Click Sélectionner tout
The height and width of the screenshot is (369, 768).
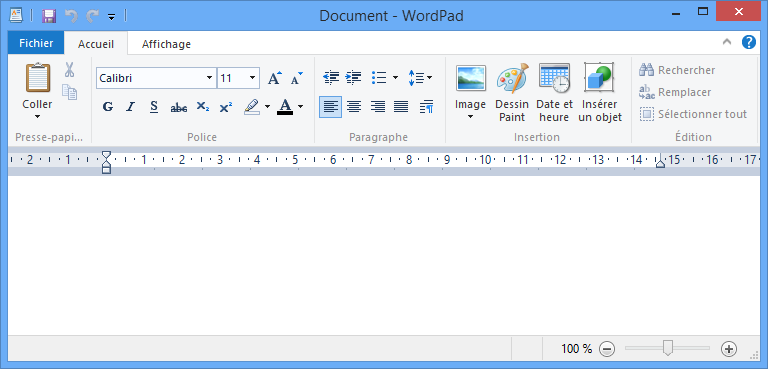[x=694, y=114]
